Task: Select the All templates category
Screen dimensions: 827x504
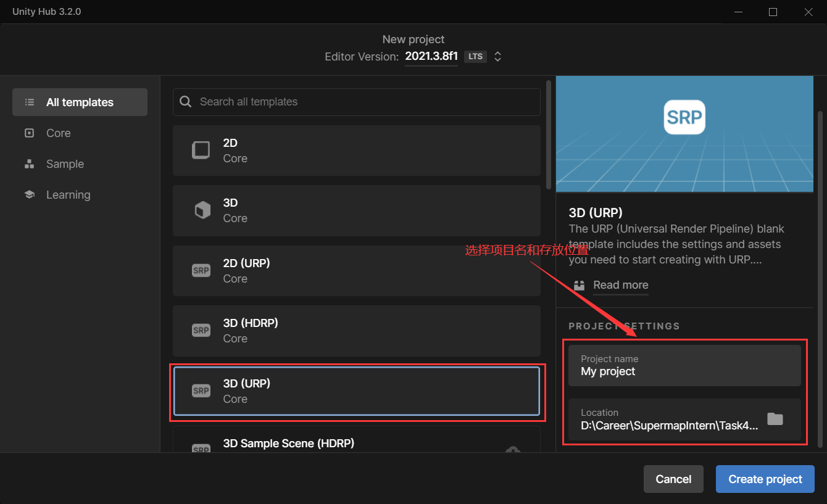Action: click(80, 102)
